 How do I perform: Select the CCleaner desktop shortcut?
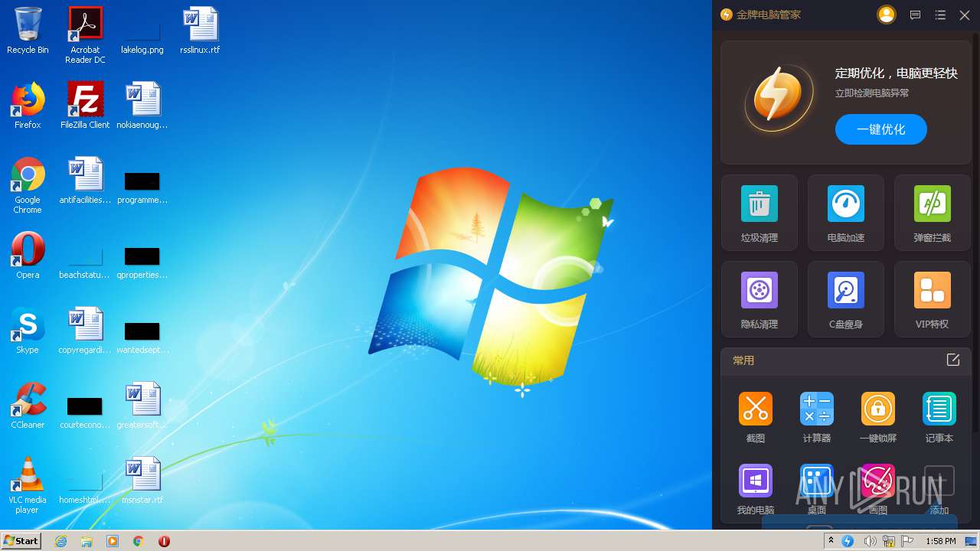28,406
